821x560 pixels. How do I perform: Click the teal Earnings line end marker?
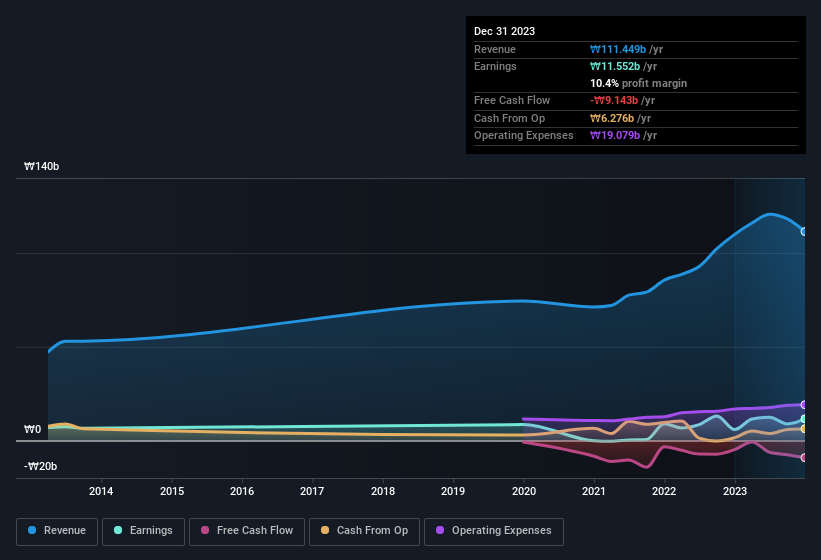pyautogui.click(x=804, y=419)
